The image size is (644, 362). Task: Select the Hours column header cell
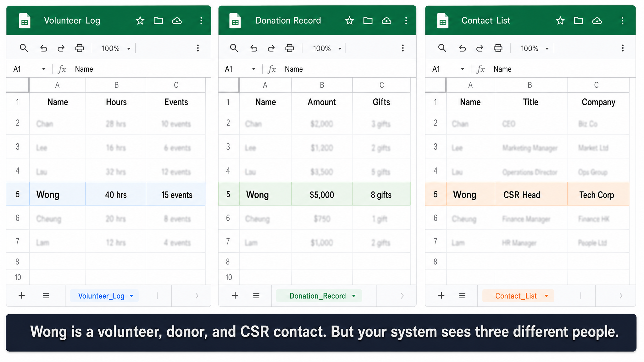pos(116,102)
